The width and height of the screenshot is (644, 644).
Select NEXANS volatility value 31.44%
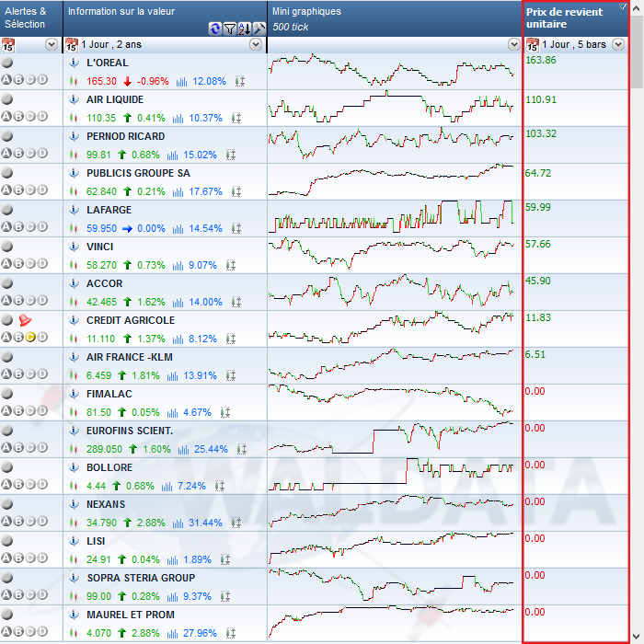(205, 523)
